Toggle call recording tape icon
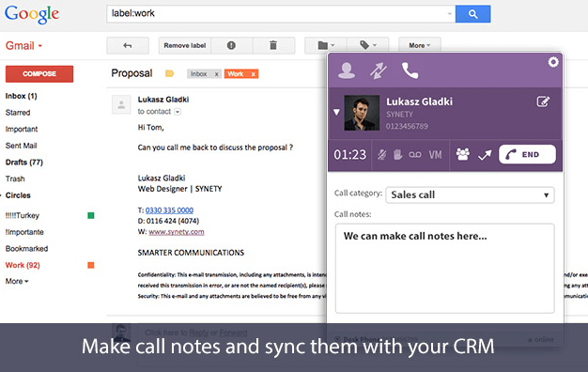588x372 pixels. [x=415, y=154]
